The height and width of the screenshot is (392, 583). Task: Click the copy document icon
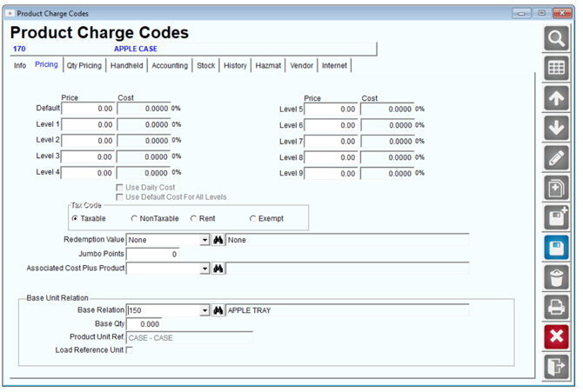pyautogui.click(x=556, y=188)
